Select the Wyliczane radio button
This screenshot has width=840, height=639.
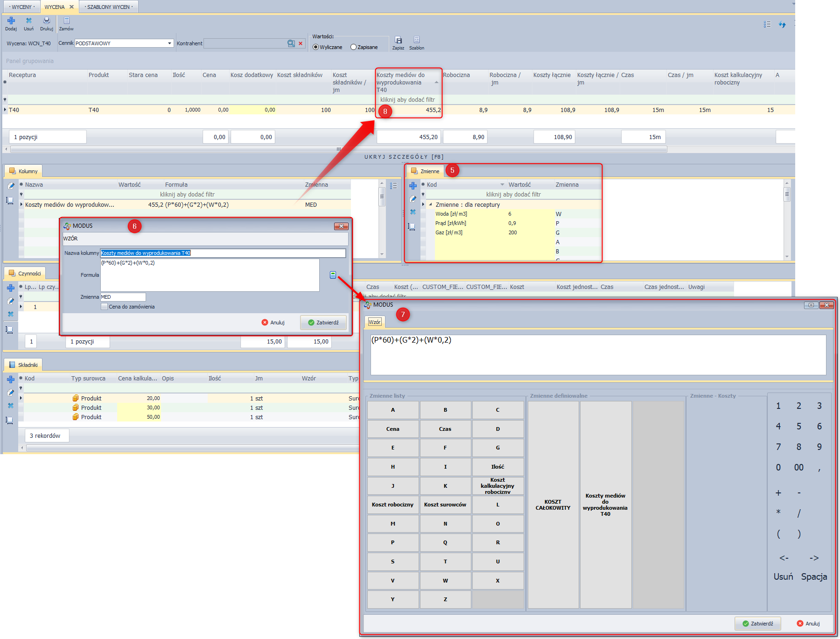(x=316, y=47)
